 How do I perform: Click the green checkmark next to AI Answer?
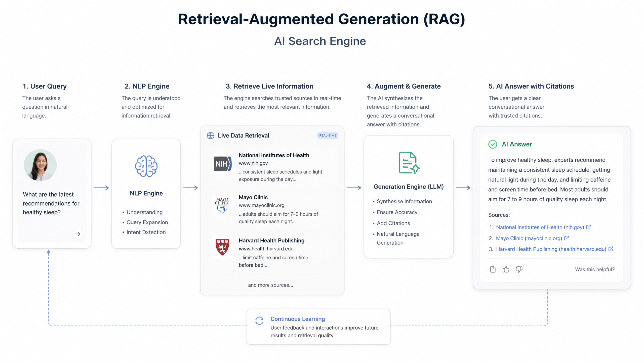click(493, 144)
